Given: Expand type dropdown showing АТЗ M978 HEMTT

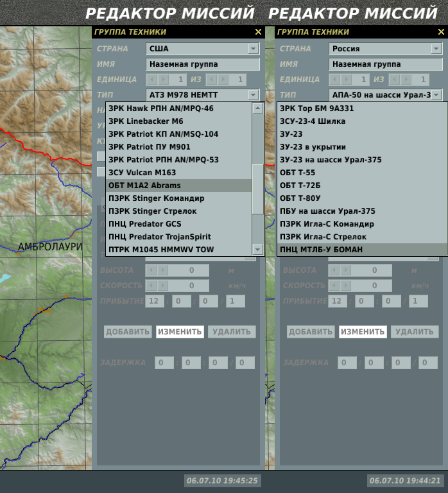Looking at the screenshot, I should [x=253, y=94].
